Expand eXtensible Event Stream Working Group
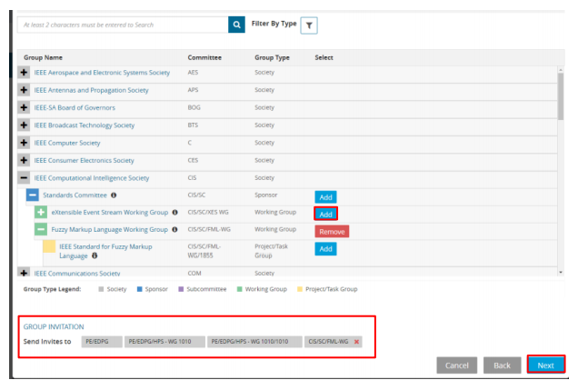Viewport: 588px width, 390px height. pos(41,212)
